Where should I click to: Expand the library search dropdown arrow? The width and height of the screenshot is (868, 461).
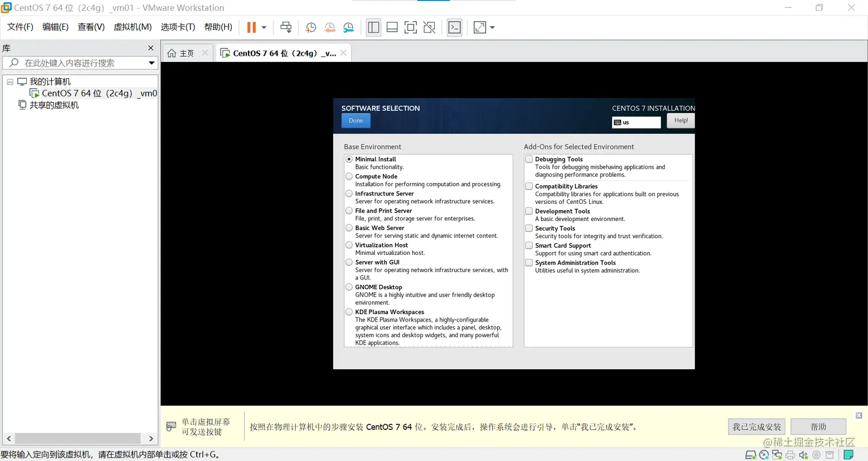point(152,63)
